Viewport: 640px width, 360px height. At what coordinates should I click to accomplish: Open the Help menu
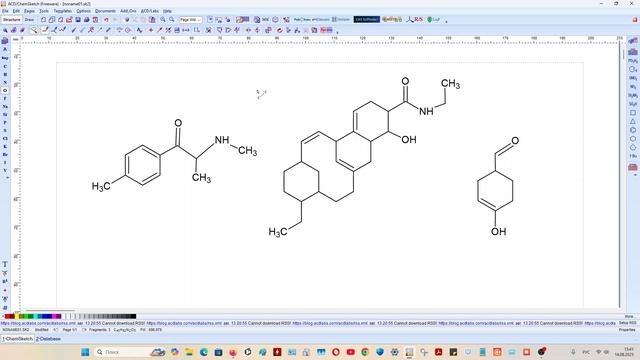pyautogui.click(x=167, y=11)
